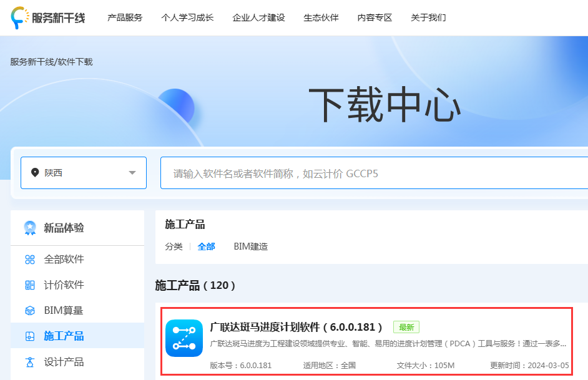Click the 计价软件 icon
This screenshot has width=588, height=380.
coord(30,285)
